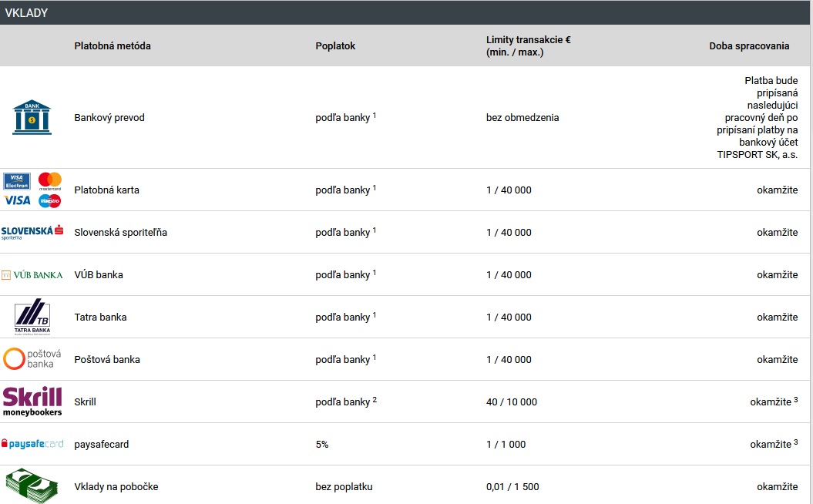Click footnote 3 in Skrill processing time
The width and height of the screenshot is (813, 504).
click(796, 399)
